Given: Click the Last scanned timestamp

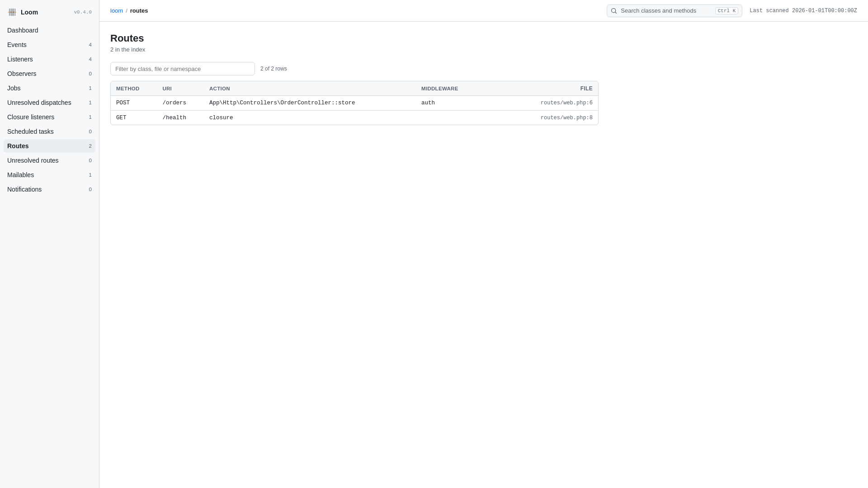Looking at the screenshot, I should (803, 11).
